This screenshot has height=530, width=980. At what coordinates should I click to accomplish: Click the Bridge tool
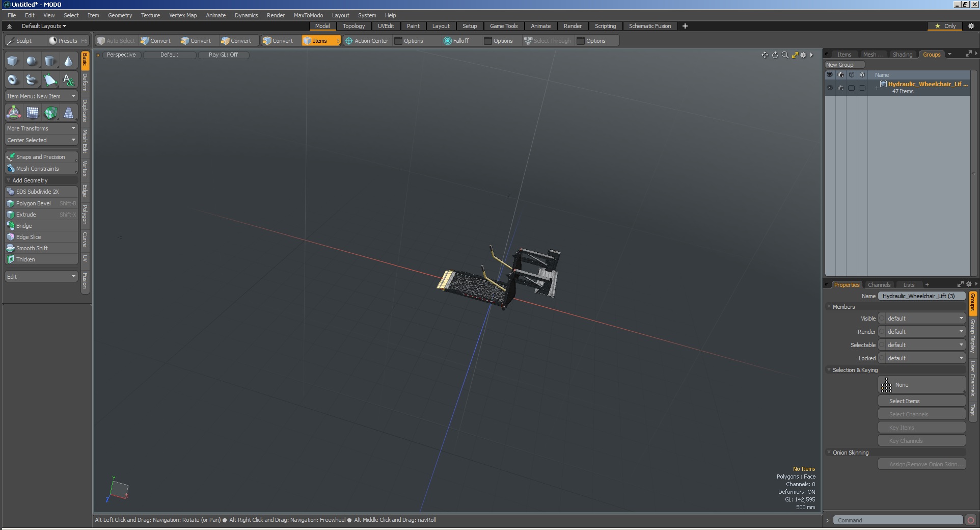click(41, 226)
